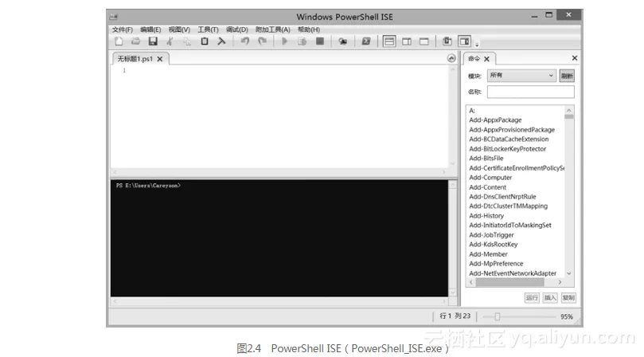
Task: Select Add-NetEventNetworkAdapter command
Action: click(513, 273)
